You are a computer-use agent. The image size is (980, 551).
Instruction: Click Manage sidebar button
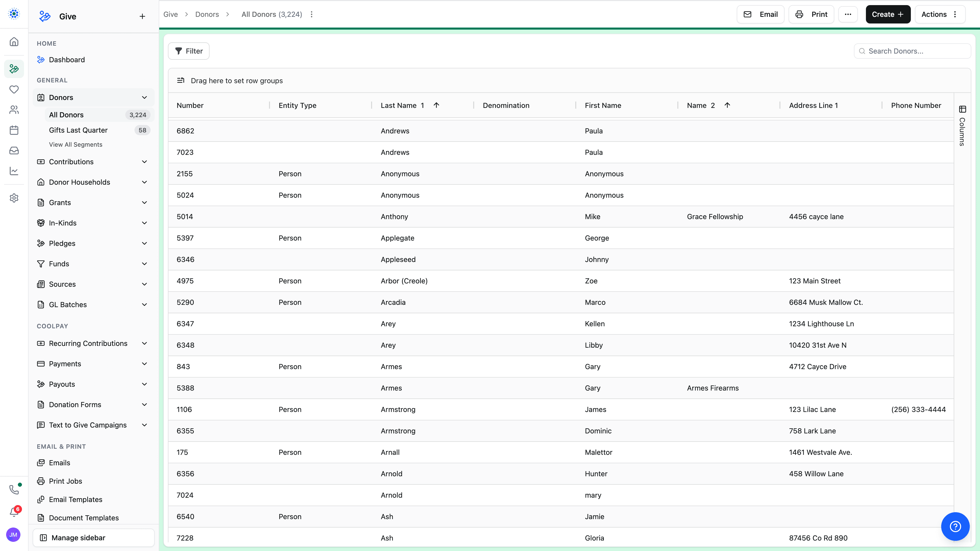click(x=94, y=538)
